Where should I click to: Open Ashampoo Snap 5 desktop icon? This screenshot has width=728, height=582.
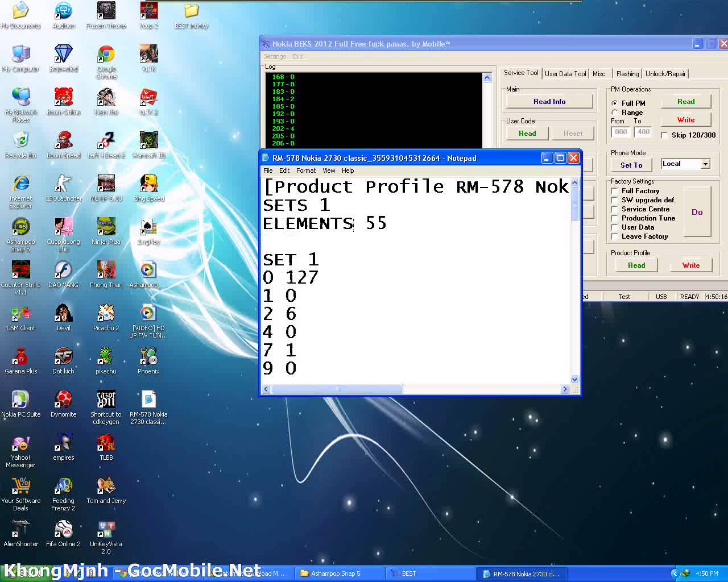click(20, 235)
